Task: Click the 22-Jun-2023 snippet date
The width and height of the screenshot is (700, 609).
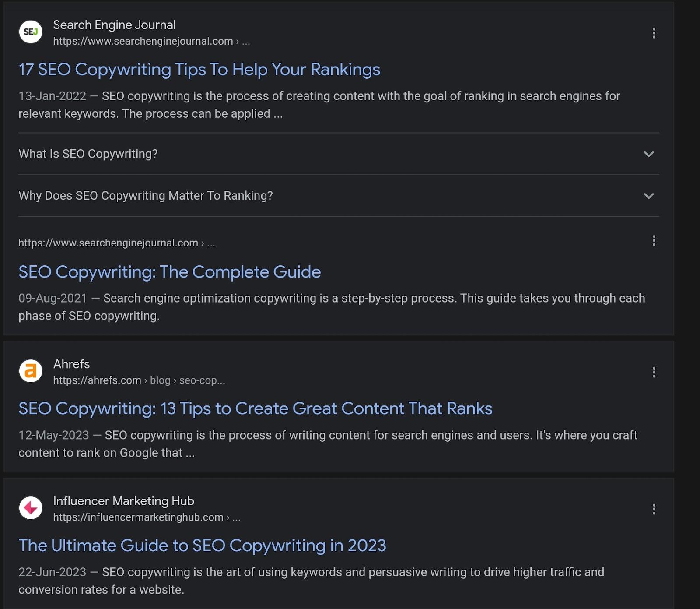Action: 52,572
